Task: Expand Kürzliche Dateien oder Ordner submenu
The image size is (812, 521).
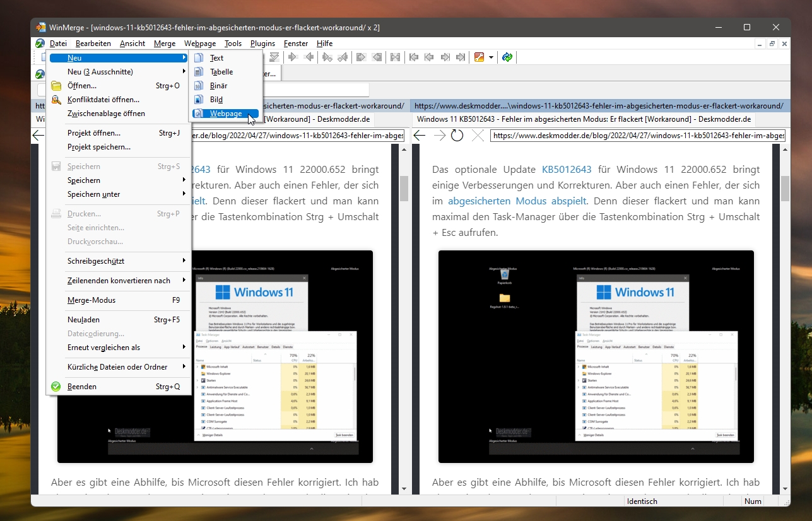Action: coord(119,367)
